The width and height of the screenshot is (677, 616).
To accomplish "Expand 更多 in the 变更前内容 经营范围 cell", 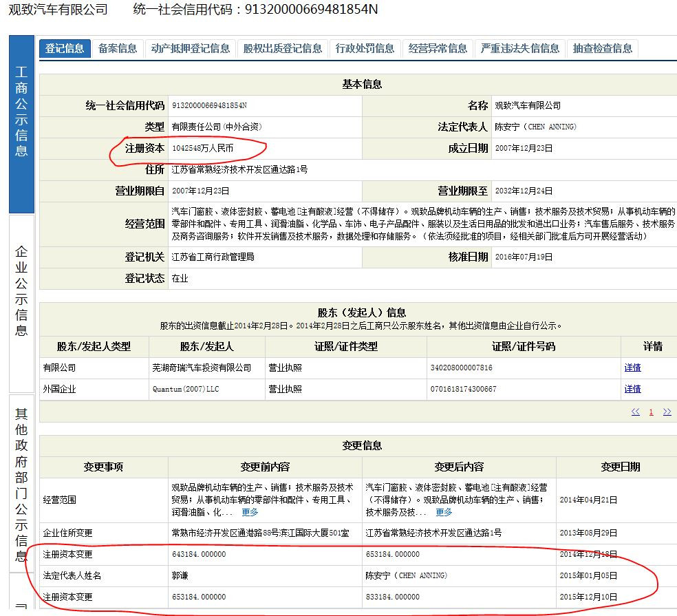I will (x=250, y=512).
